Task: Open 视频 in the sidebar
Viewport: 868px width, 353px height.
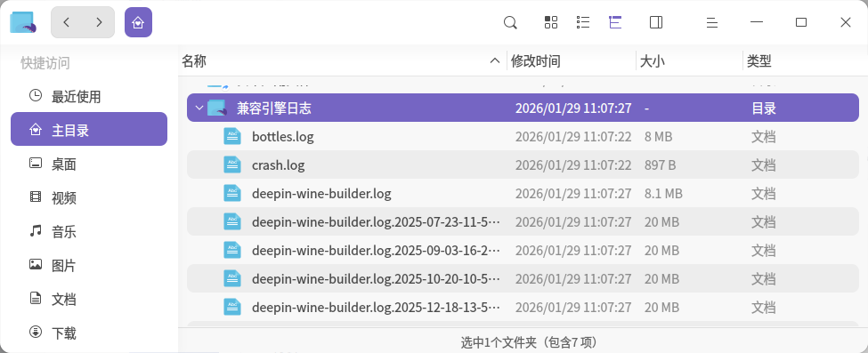Action: tap(88, 197)
